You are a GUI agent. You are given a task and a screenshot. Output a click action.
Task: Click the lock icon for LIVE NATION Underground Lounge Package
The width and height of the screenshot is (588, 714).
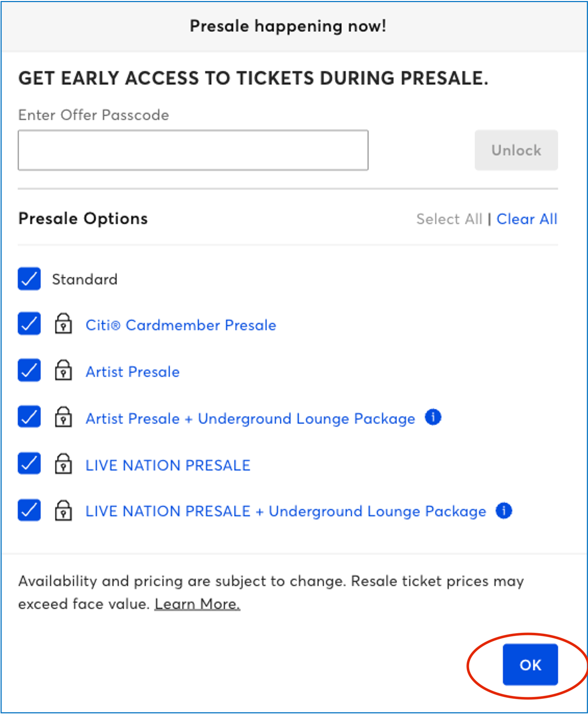63,511
